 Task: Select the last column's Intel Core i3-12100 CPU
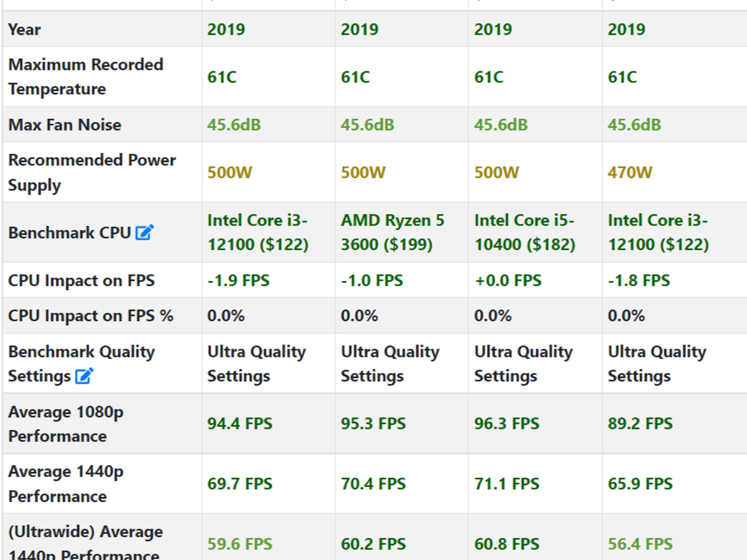[x=658, y=232]
